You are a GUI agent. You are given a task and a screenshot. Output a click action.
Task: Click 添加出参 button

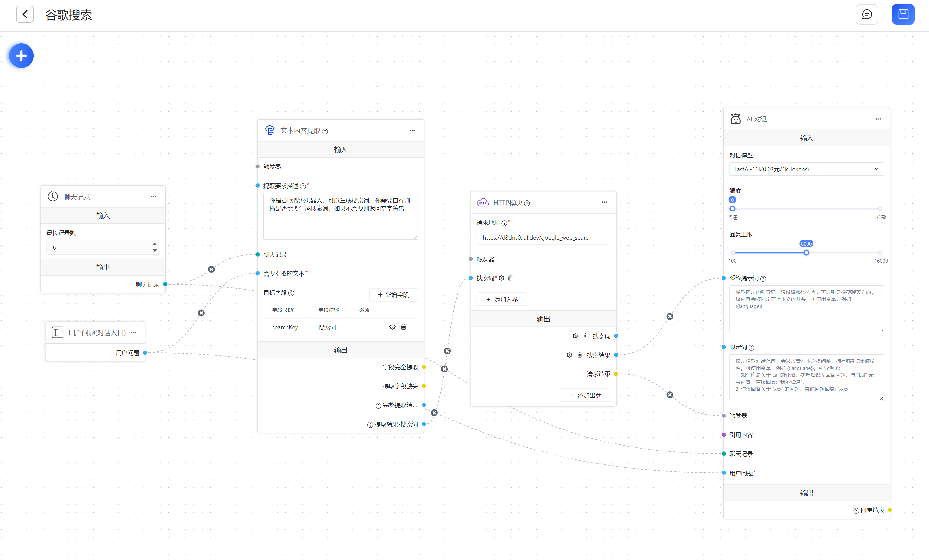(585, 395)
